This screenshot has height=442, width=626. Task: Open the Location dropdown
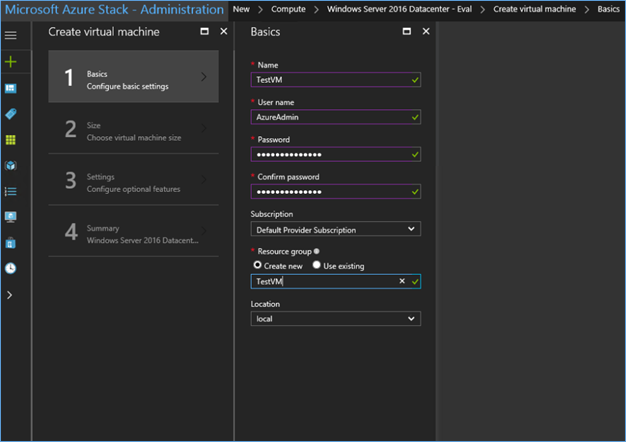[x=335, y=319]
